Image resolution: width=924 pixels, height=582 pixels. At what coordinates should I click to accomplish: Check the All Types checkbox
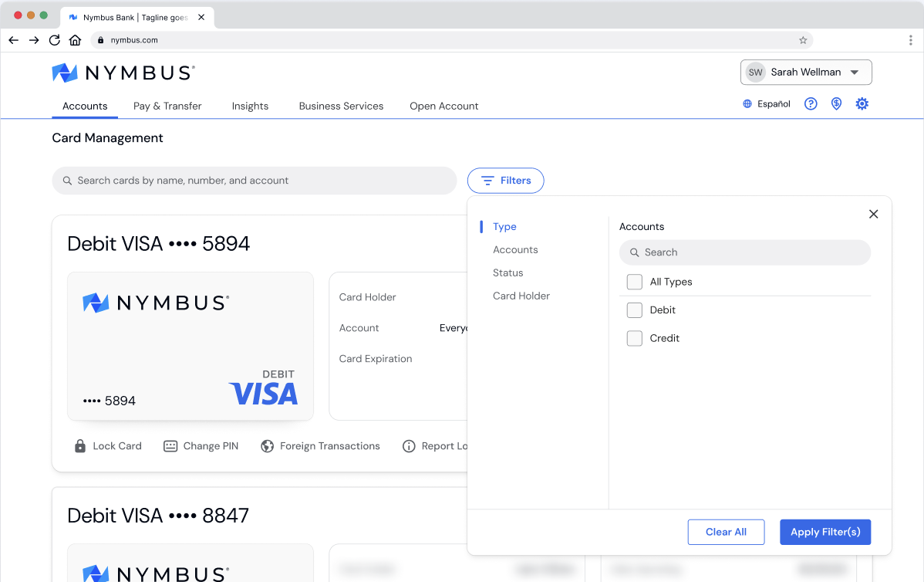tap(635, 282)
